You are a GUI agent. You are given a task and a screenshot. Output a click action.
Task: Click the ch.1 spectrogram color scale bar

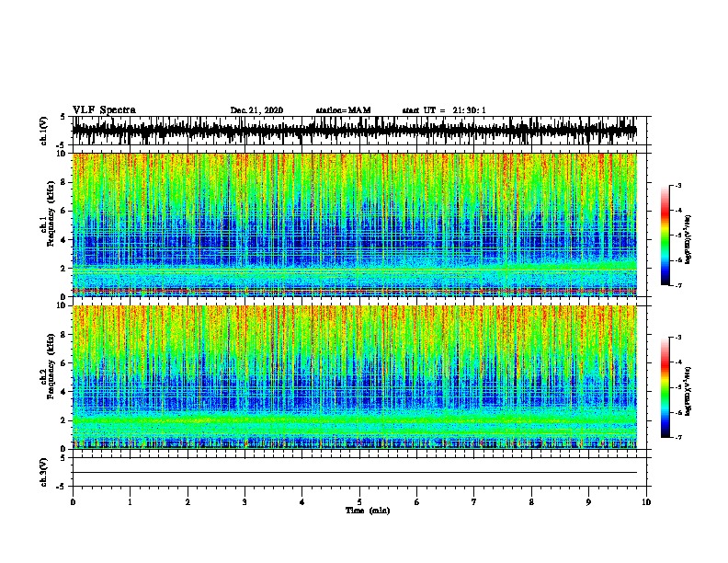665,236
